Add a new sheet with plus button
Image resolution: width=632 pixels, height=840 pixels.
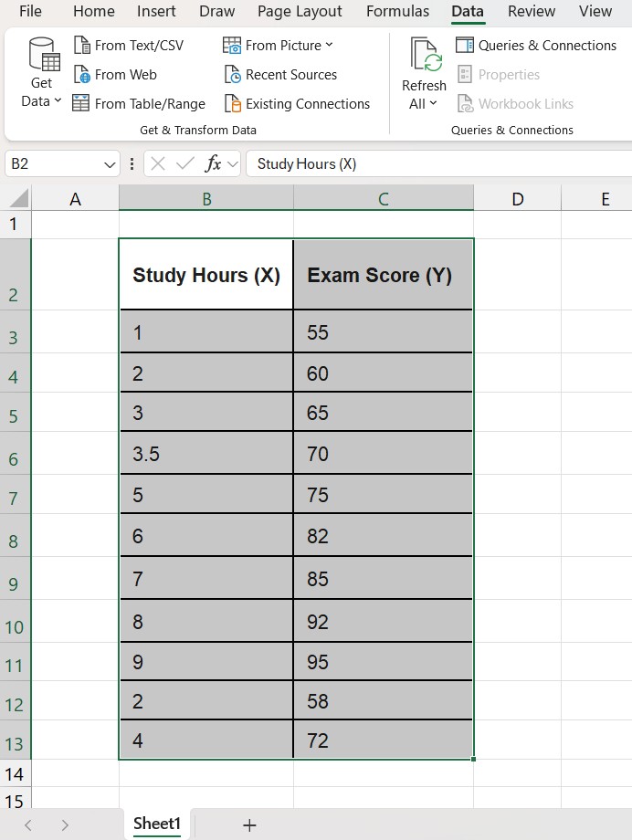[x=249, y=825]
